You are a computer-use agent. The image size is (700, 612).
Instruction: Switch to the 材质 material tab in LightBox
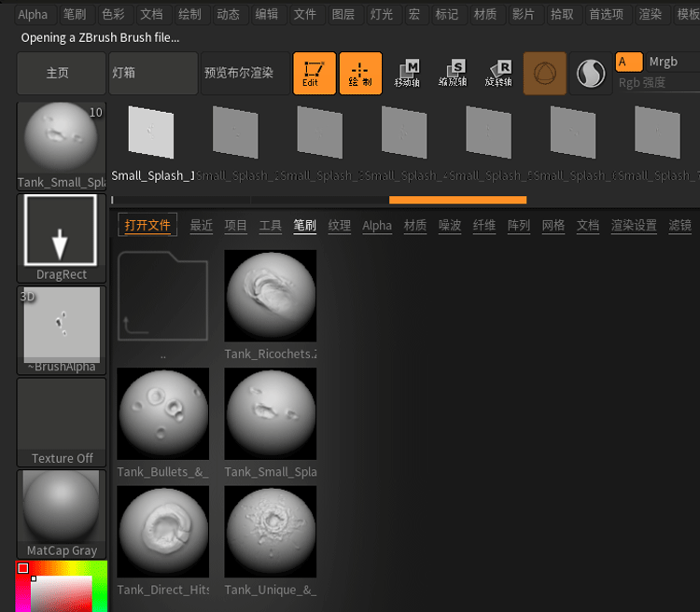[x=415, y=226]
